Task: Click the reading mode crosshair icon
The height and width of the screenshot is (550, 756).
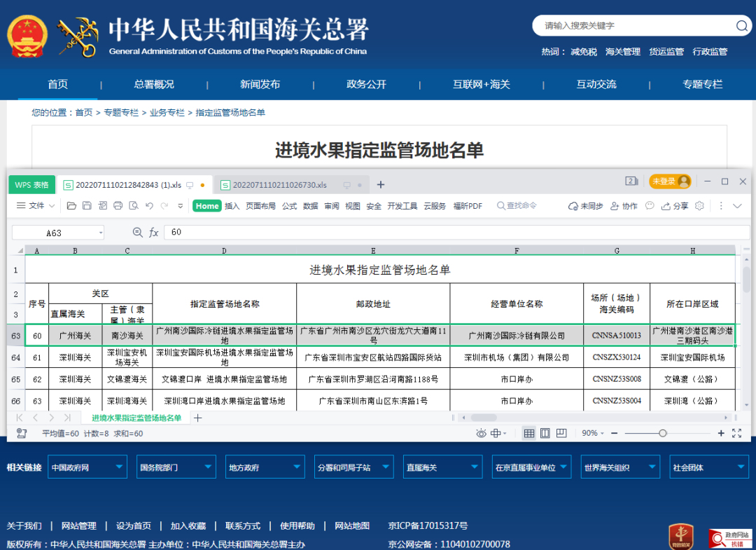Action: click(498, 433)
